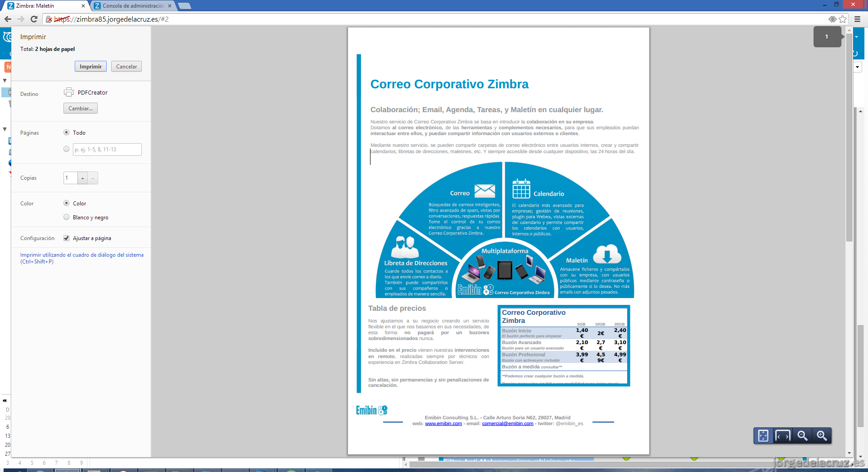Open system print dialog link

(x=82, y=258)
